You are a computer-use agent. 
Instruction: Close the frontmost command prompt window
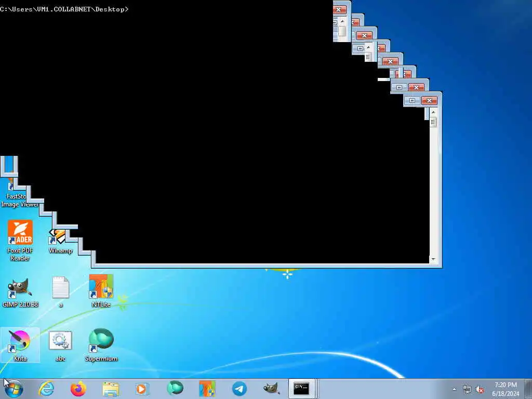point(429,100)
